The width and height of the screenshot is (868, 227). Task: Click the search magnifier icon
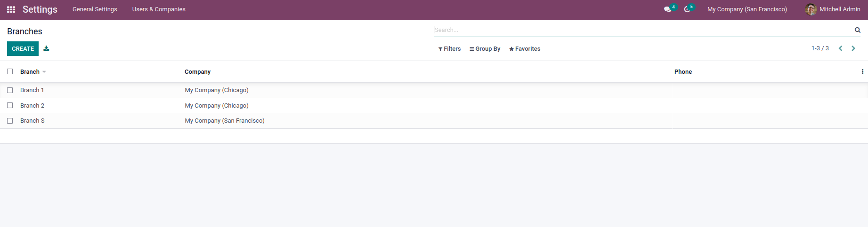(x=858, y=30)
